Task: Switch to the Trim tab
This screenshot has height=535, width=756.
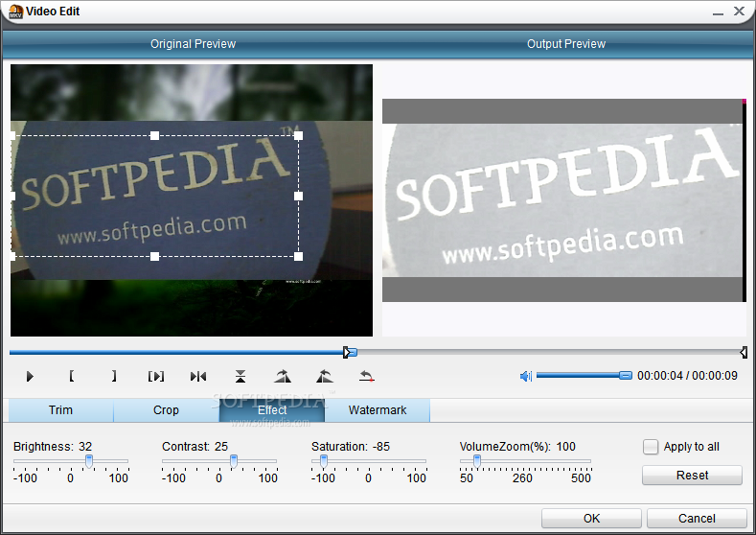Action: tap(60, 410)
